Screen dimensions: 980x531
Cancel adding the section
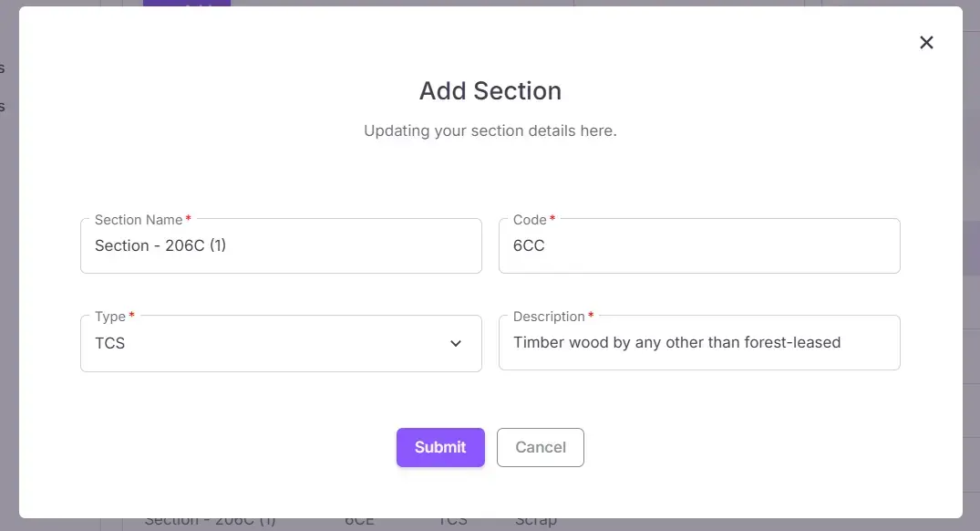click(540, 447)
